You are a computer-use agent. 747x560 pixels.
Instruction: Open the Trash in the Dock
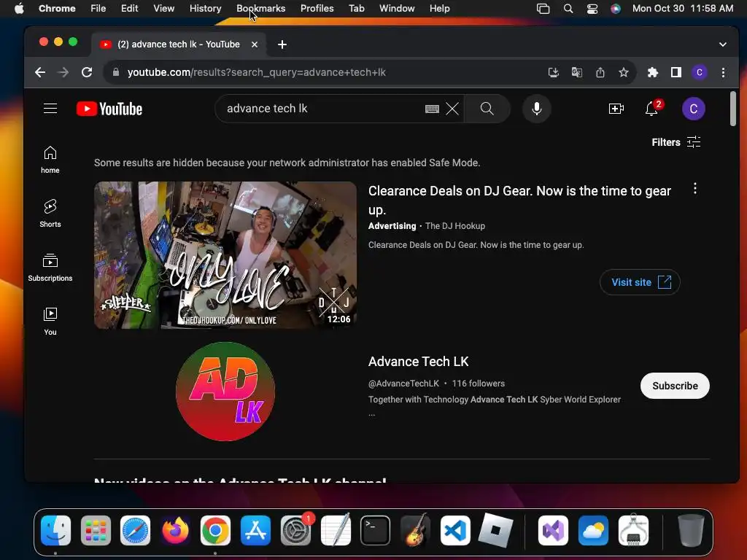click(x=691, y=530)
